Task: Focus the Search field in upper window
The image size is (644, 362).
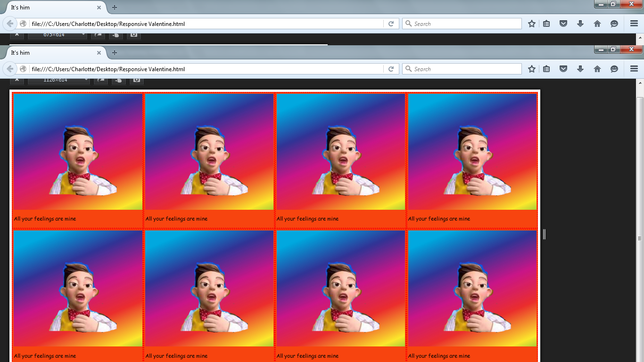Action: click(462, 24)
